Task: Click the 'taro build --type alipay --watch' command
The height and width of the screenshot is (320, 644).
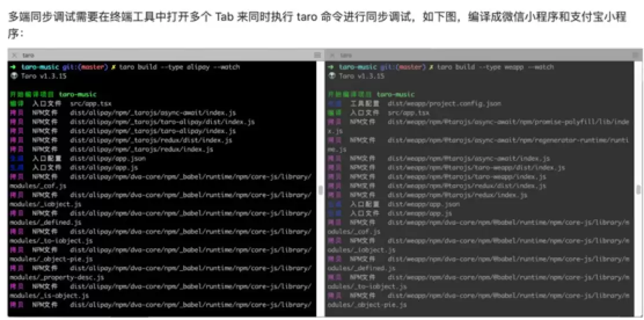Action: pos(179,67)
